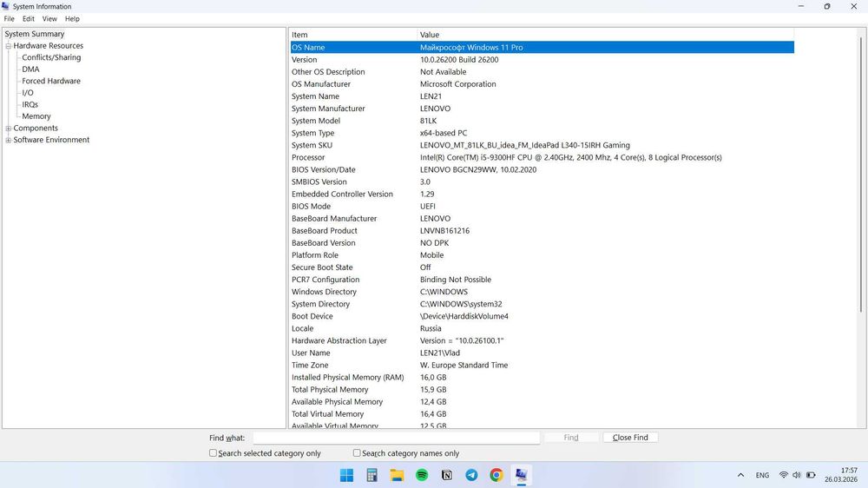This screenshot has height=488, width=868.
Task: Select Software Environment label in tree
Action: pyautogui.click(x=51, y=140)
